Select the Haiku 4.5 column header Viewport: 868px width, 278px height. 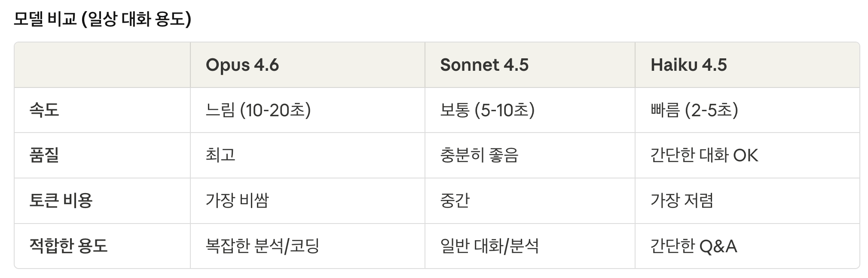click(x=688, y=65)
